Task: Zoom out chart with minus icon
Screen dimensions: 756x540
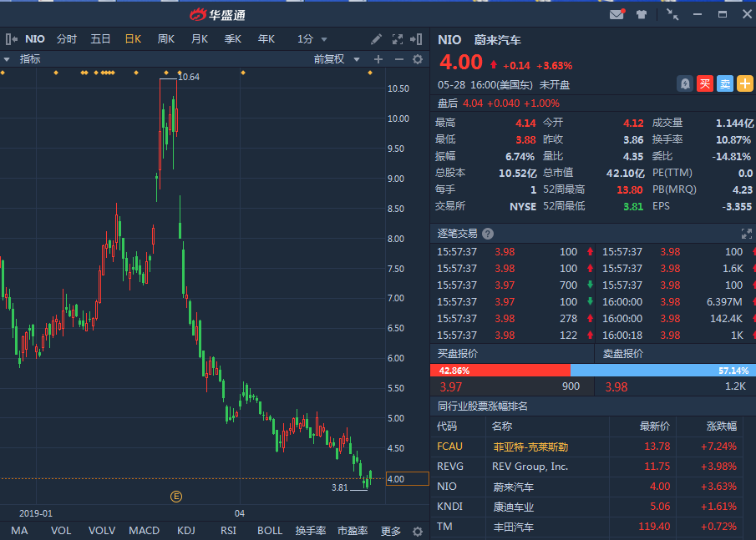Action: coord(398,59)
